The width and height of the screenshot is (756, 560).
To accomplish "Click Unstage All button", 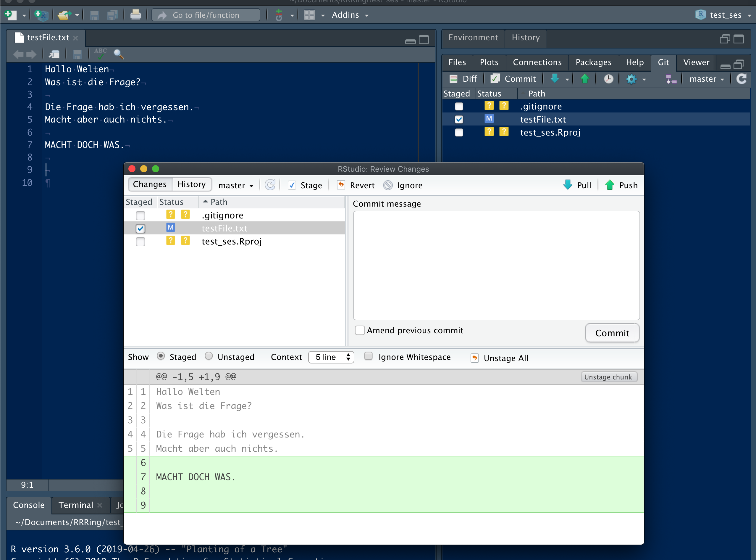I will (x=500, y=358).
